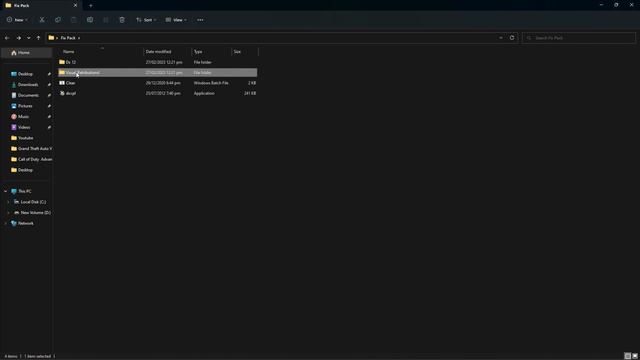Click the Windows Batch File type cell
Screen dimensions: 640x360
click(211, 83)
